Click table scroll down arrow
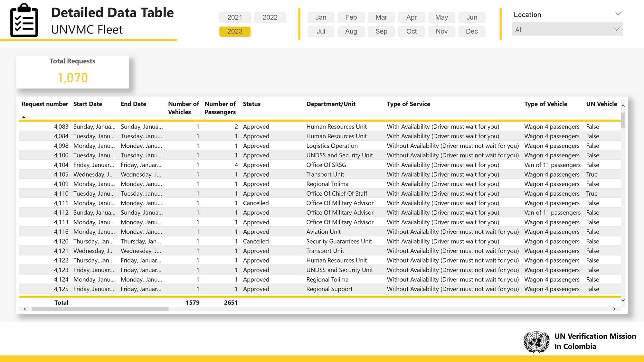The height and width of the screenshot is (362, 644). (x=623, y=300)
